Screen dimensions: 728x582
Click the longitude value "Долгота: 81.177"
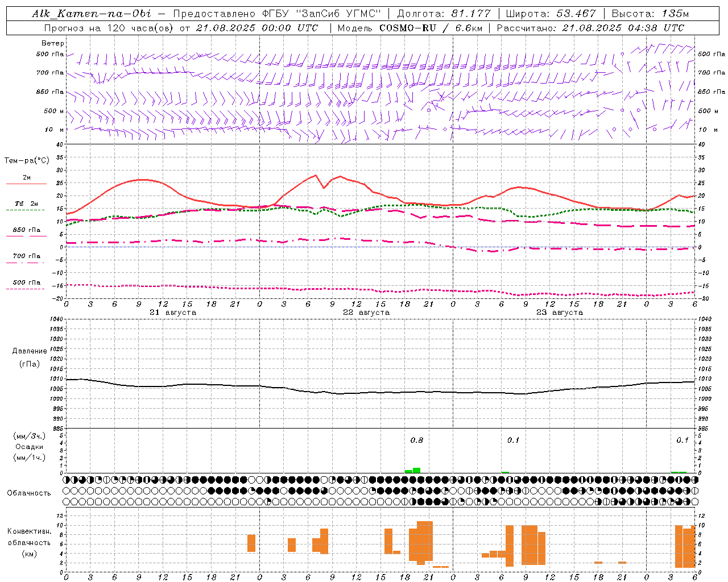[444, 14]
